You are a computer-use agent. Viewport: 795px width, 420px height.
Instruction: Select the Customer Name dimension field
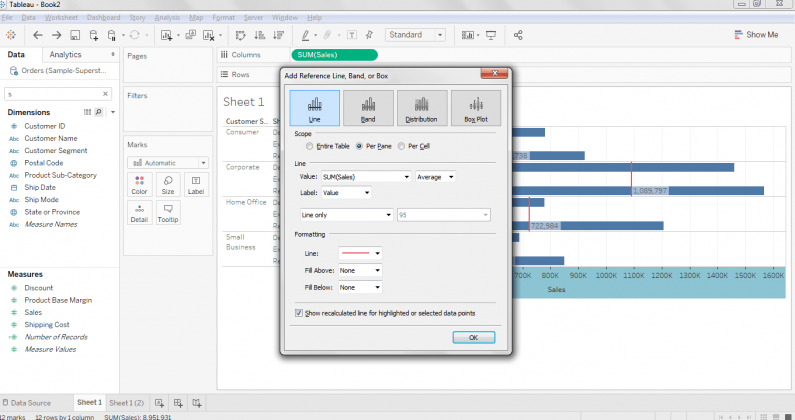coord(51,138)
